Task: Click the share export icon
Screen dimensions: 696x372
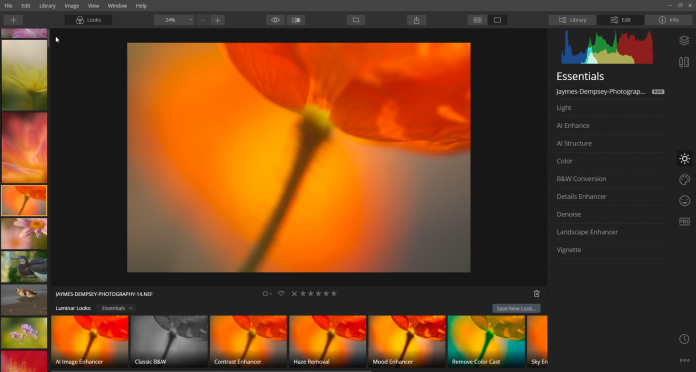Action: point(416,20)
